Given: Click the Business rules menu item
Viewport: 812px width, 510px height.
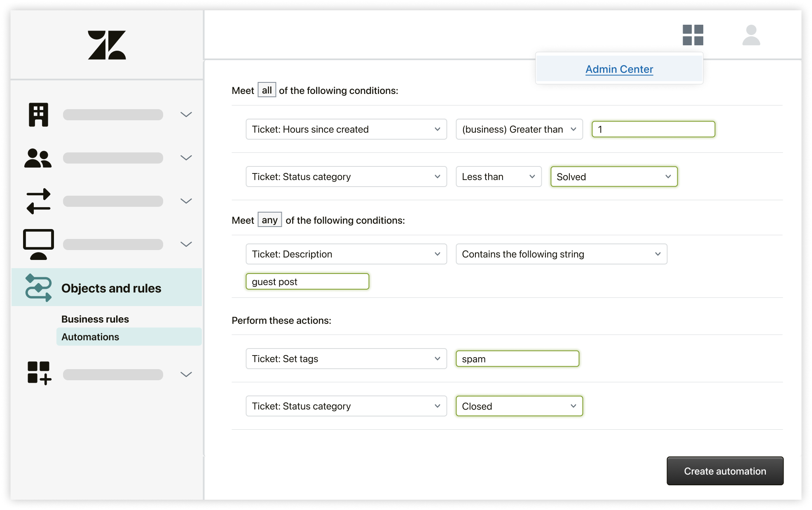Looking at the screenshot, I should 95,319.
